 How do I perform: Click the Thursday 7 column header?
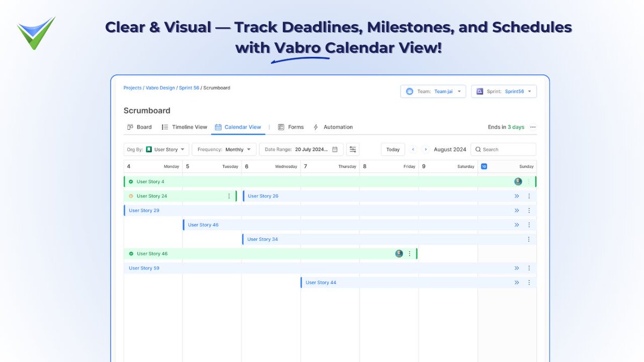pos(330,166)
